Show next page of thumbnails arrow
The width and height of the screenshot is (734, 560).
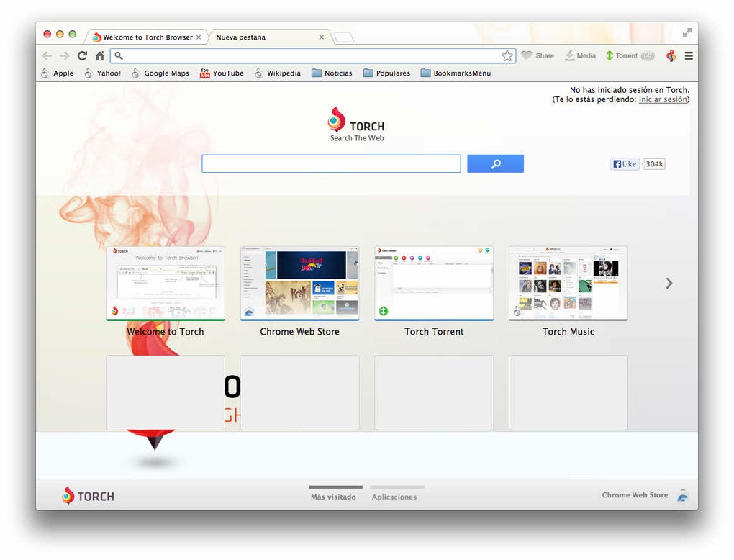tap(669, 283)
